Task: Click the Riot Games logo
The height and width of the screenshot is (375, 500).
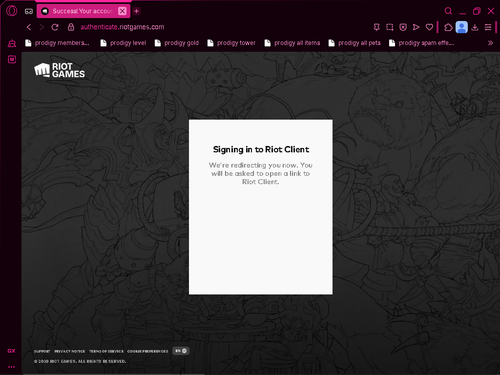Action: coord(59,70)
